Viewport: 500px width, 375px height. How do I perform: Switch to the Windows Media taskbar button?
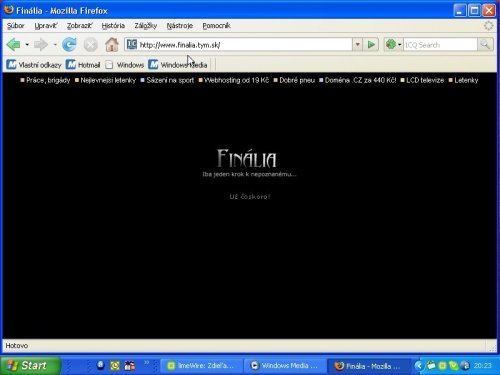point(285,366)
